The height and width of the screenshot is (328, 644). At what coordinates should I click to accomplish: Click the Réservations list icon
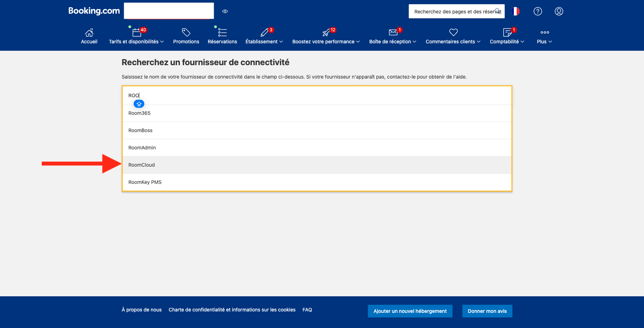click(x=223, y=33)
